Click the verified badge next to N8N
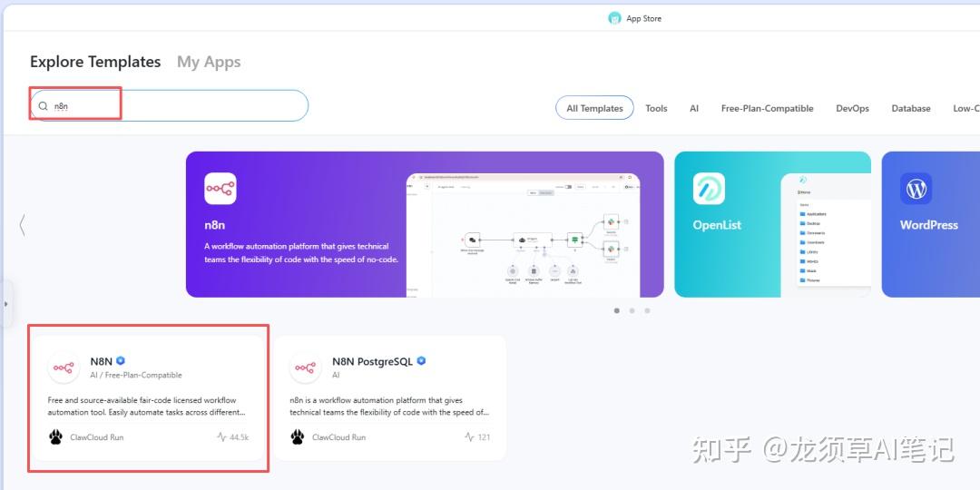 (121, 360)
